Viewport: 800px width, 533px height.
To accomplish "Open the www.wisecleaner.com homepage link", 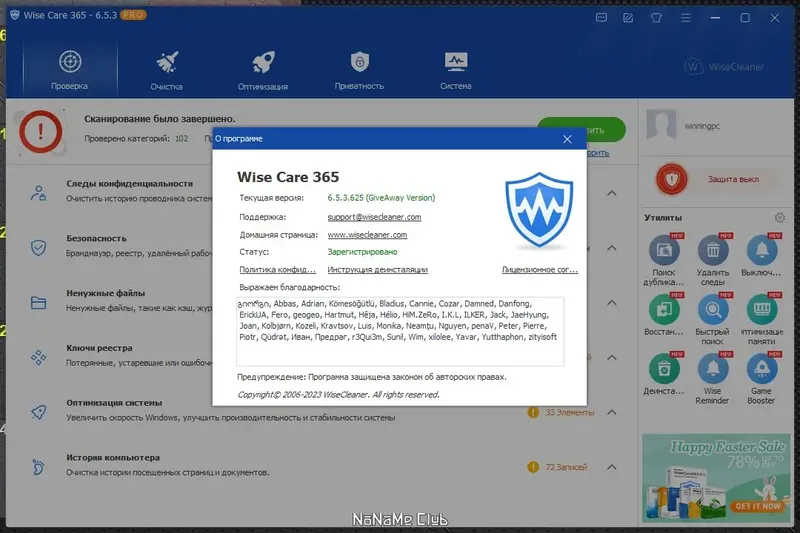I will tap(367, 235).
